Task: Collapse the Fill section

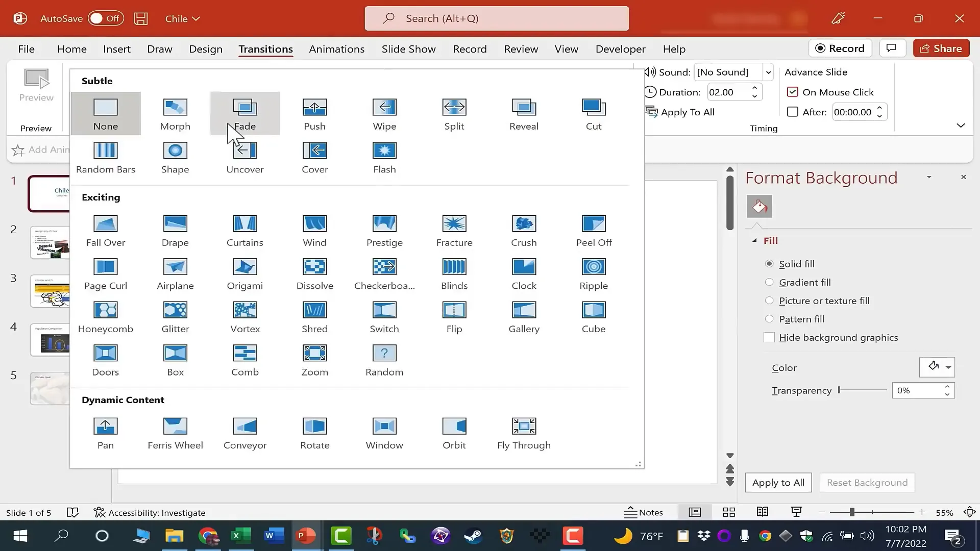Action: (x=754, y=240)
